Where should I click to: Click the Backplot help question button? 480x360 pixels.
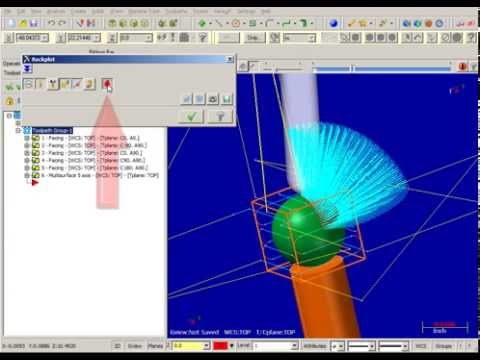[220, 117]
